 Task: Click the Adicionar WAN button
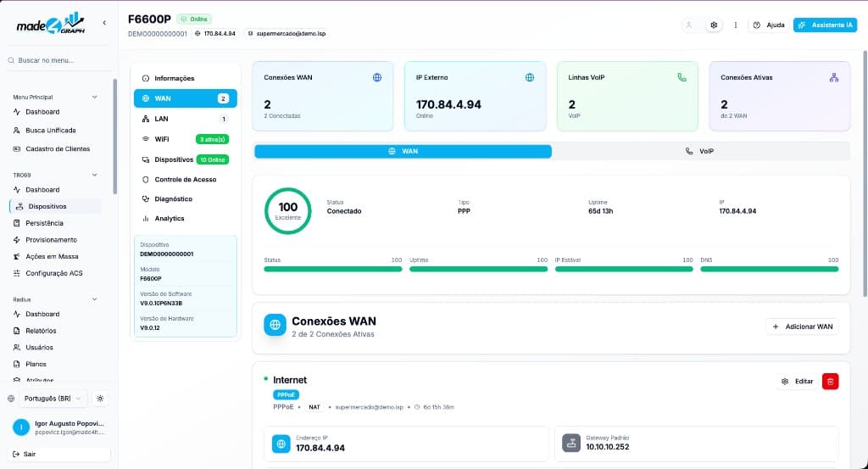[803, 327]
